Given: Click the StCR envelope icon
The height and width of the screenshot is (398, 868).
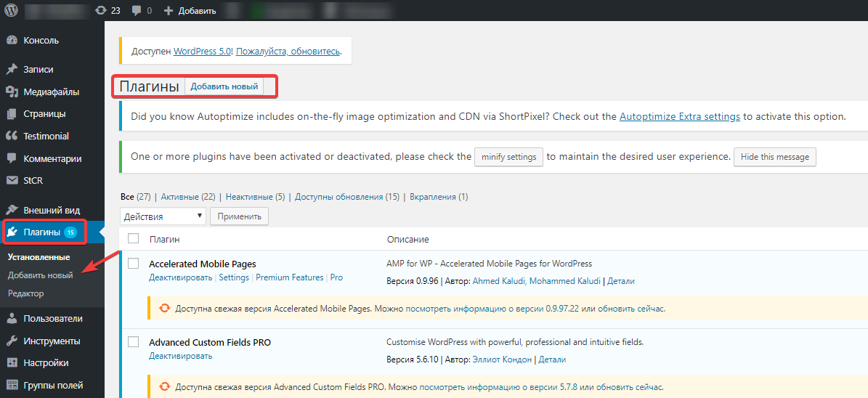Looking at the screenshot, I should (12, 180).
